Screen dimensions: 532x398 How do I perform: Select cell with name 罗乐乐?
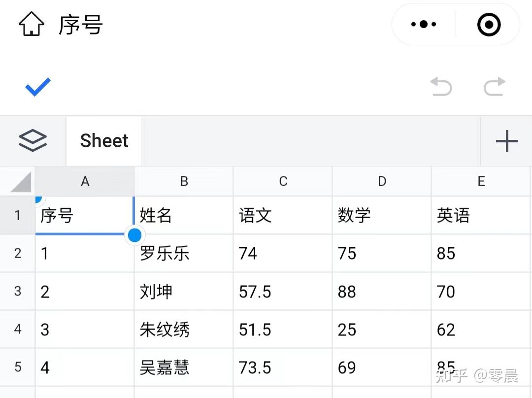pos(184,253)
